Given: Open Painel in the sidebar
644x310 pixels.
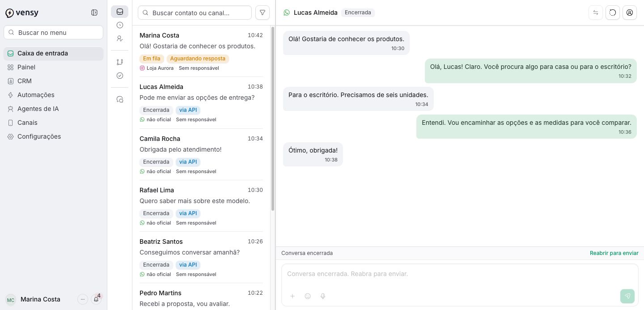Looking at the screenshot, I should pos(54,67).
